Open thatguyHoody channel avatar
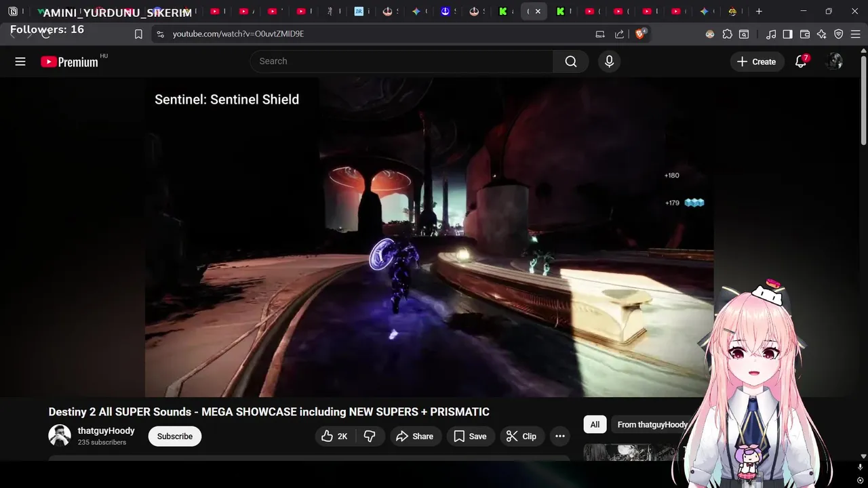The height and width of the screenshot is (488, 868). point(60,436)
